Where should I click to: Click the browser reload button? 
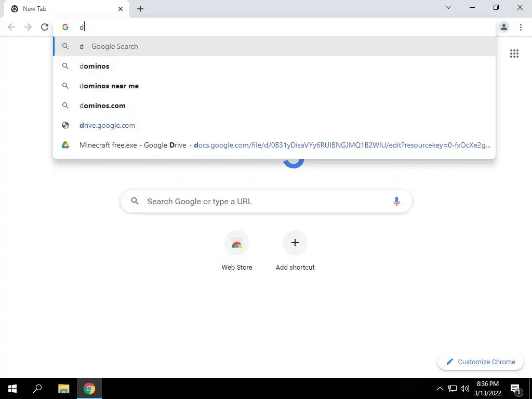pyautogui.click(x=45, y=27)
